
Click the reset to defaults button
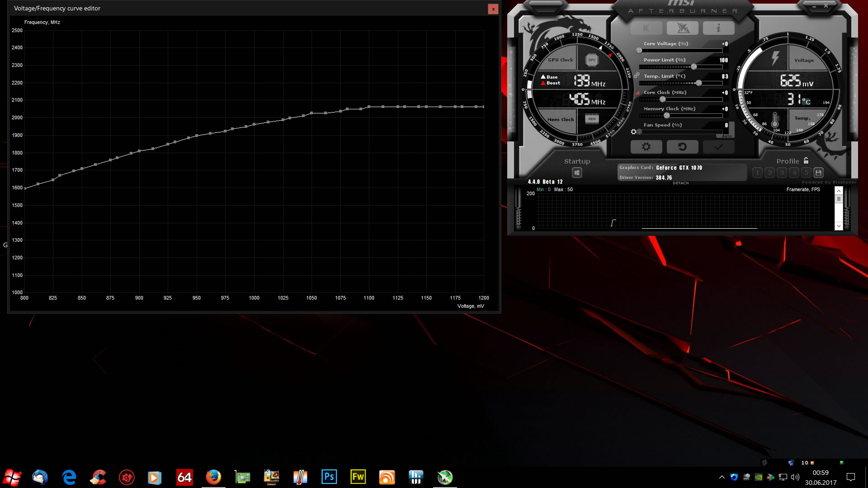click(x=682, y=147)
